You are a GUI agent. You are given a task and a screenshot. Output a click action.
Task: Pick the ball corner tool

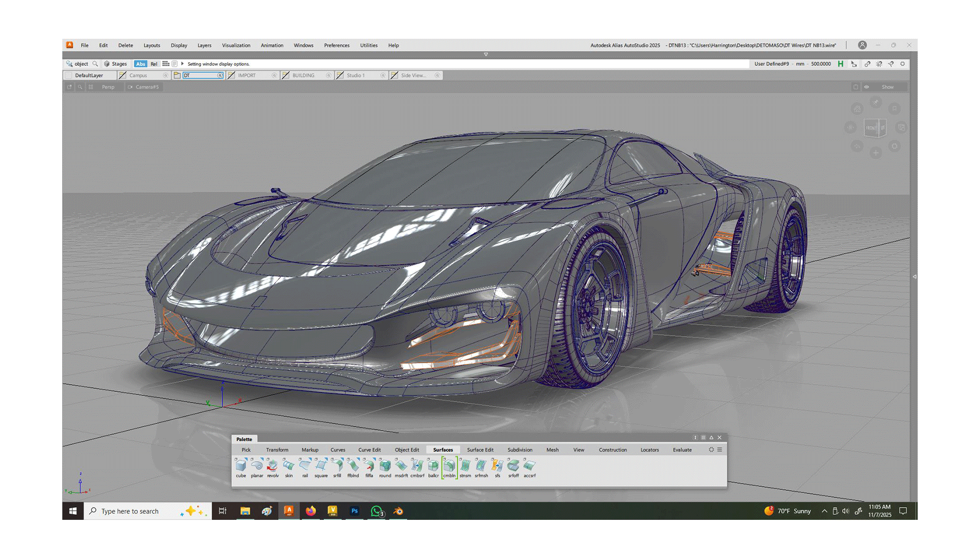click(433, 466)
